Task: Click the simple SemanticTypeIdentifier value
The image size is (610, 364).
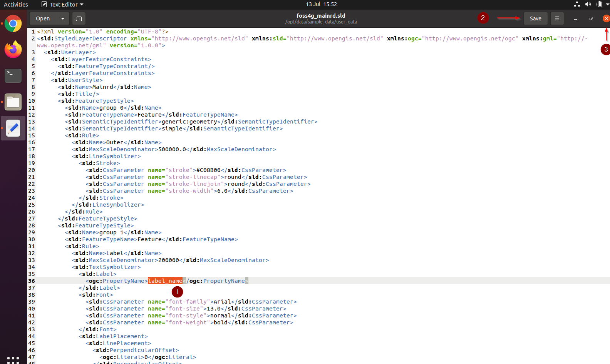Action: pyautogui.click(x=172, y=129)
